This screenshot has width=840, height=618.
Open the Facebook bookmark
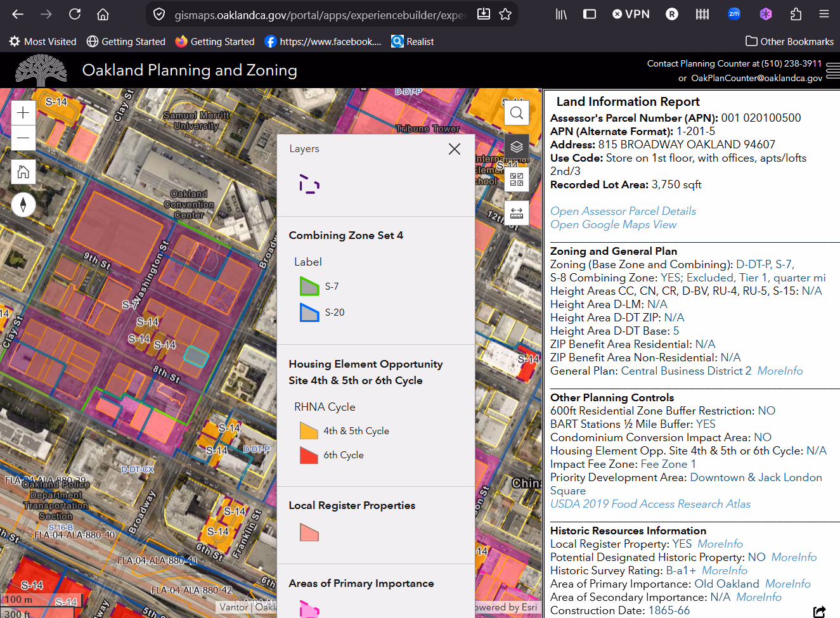pyautogui.click(x=323, y=42)
